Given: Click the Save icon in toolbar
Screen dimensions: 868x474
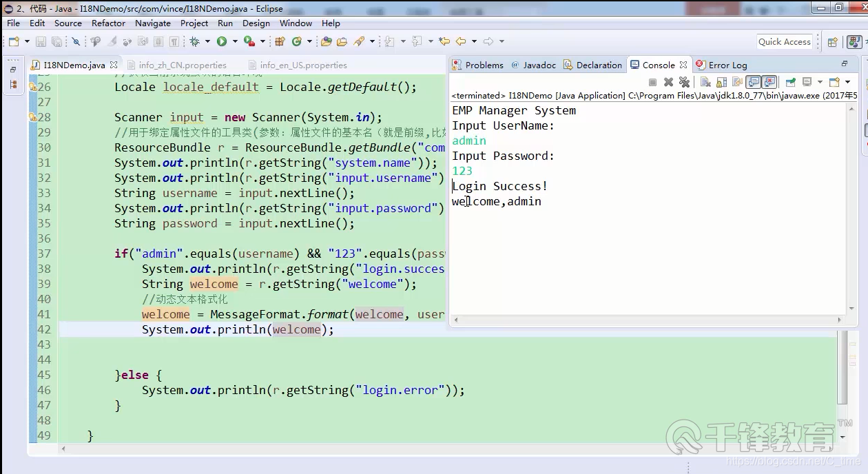Looking at the screenshot, I should [x=41, y=41].
